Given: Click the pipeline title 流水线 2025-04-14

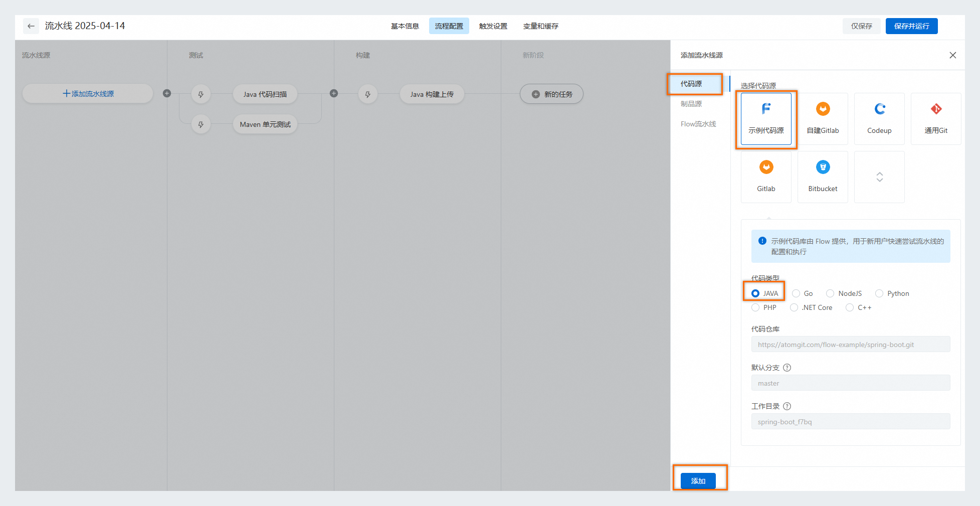Looking at the screenshot, I should point(85,26).
